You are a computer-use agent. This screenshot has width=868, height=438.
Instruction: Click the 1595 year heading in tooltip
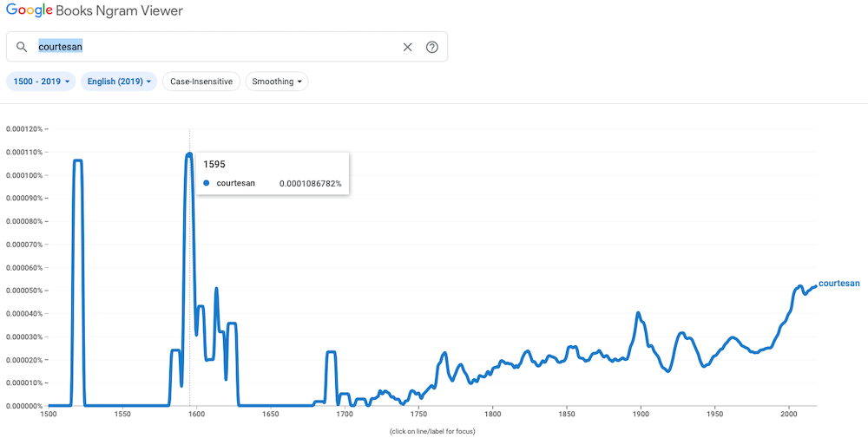click(x=214, y=164)
